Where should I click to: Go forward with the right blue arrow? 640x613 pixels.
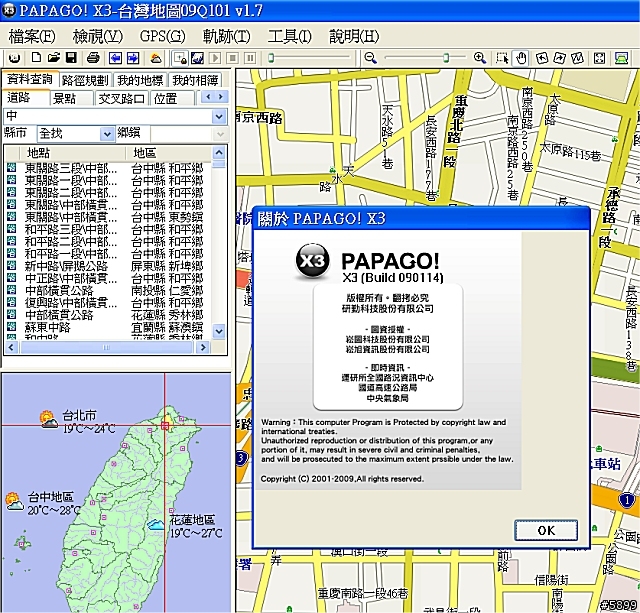click(x=133, y=58)
